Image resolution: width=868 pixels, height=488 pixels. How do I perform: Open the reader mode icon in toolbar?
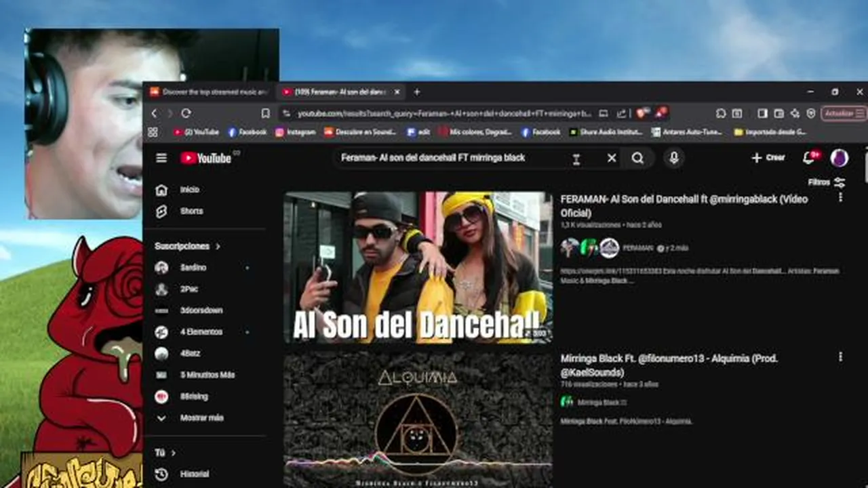[x=737, y=113]
